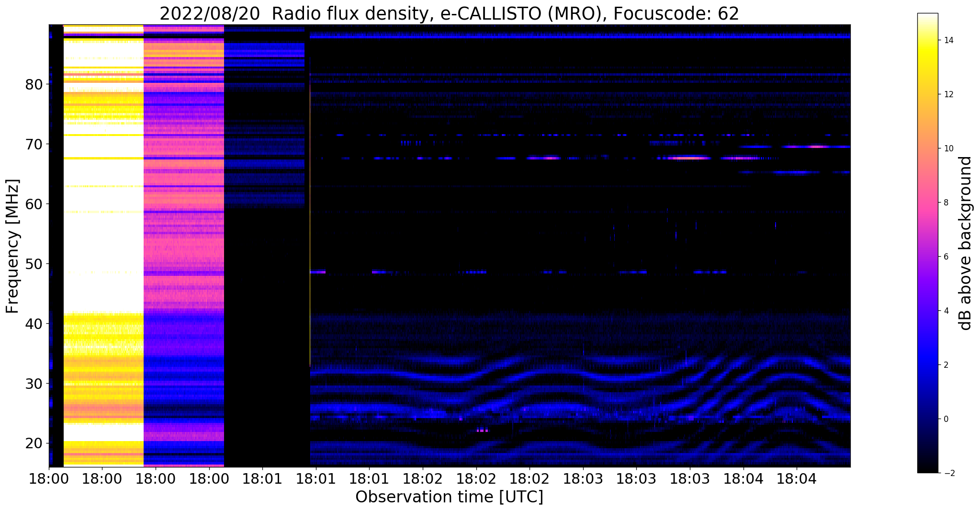
Task: Click the plot title '2022/08/20 Radio flux density'
Action: pos(450,14)
